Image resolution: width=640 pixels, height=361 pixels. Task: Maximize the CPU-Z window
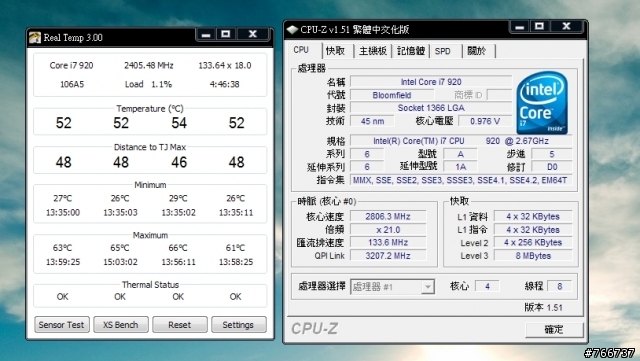click(x=539, y=27)
